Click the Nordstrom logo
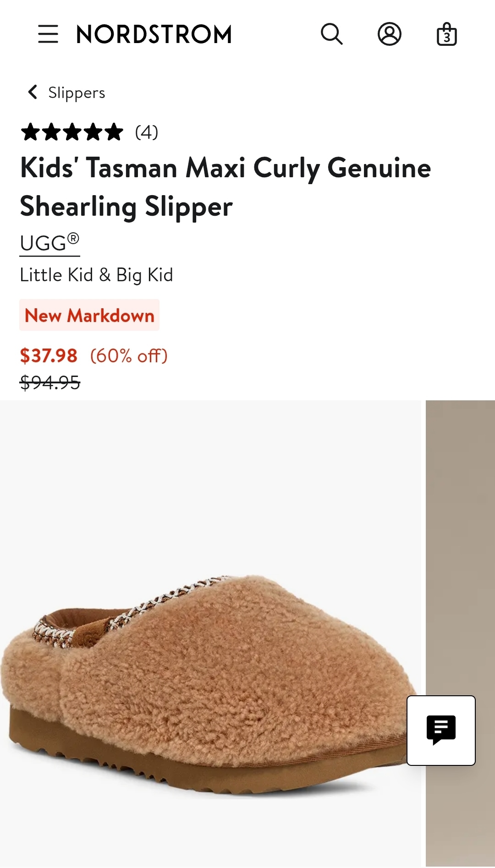Viewport: 495px width, 868px height. [x=154, y=34]
